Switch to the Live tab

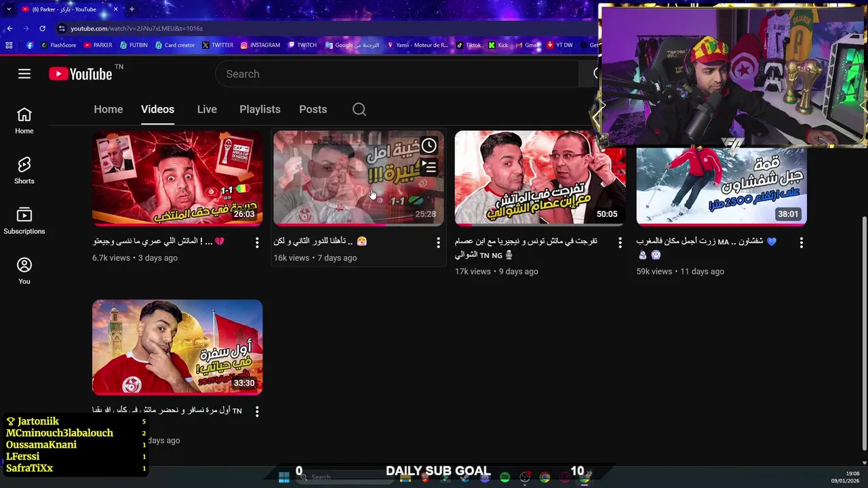pos(207,109)
